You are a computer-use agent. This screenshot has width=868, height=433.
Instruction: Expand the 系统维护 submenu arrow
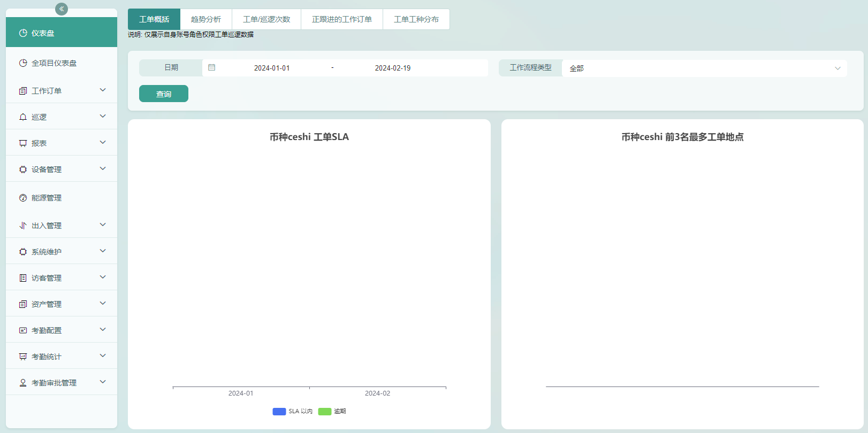[103, 251]
